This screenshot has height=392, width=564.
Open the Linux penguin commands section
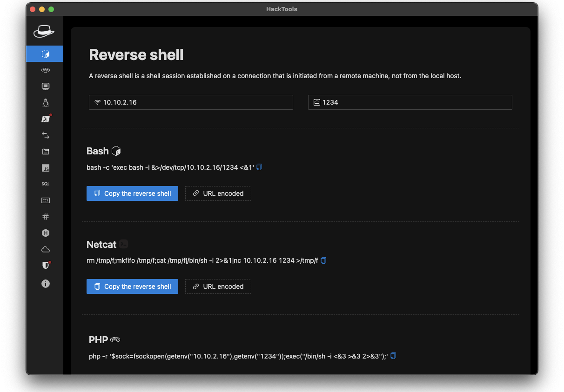[x=45, y=103]
